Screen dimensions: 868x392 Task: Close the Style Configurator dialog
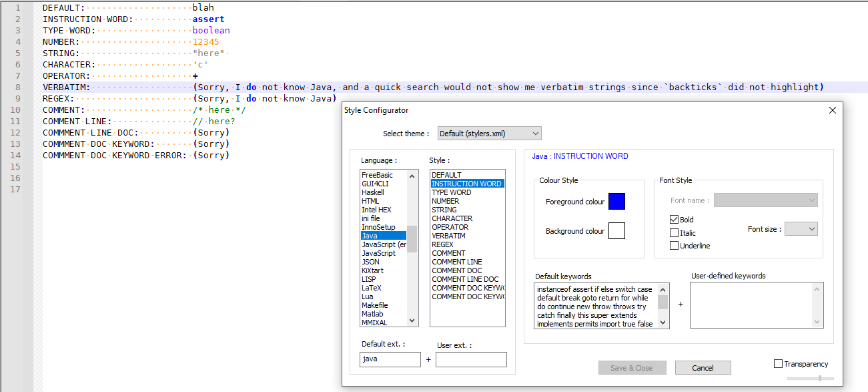click(x=832, y=110)
